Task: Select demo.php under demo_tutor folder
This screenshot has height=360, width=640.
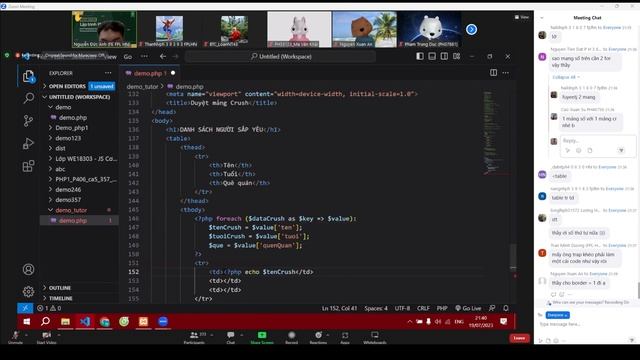Action: pos(73,220)
